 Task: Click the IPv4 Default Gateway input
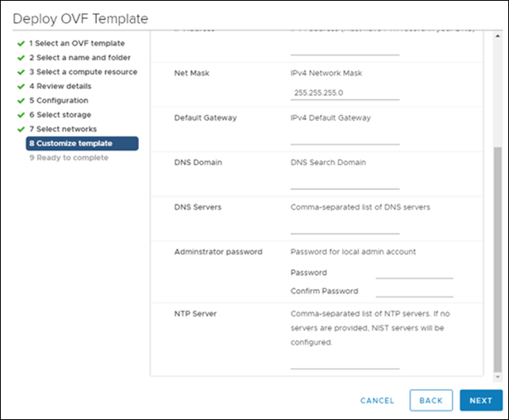click(345, 138)
